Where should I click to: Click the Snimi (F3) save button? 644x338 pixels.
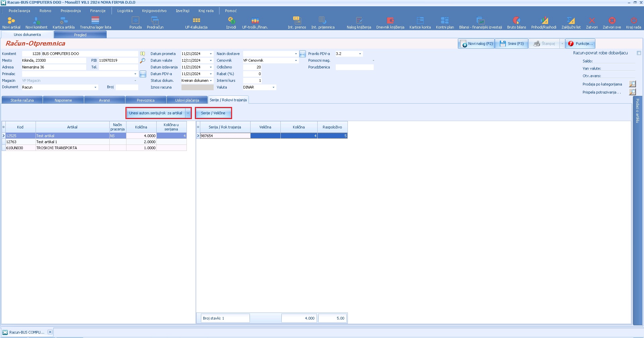coord(512,44)
